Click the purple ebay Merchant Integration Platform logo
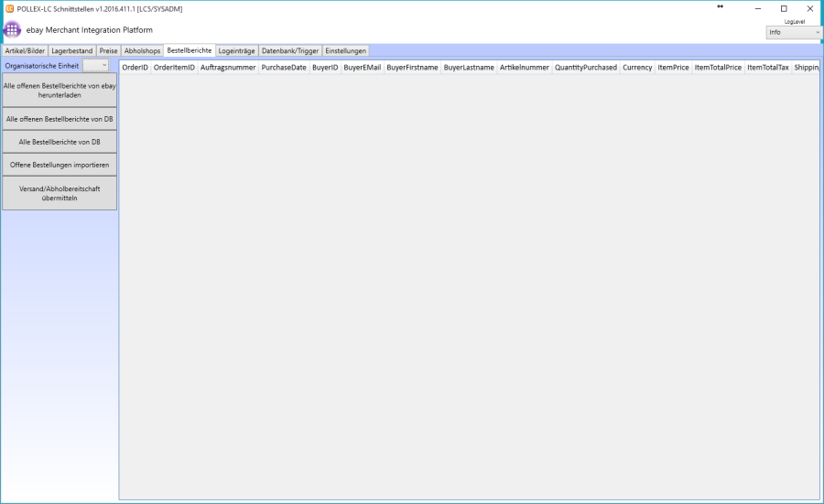This screenshot has width=824, height=504. pos(12,29)
